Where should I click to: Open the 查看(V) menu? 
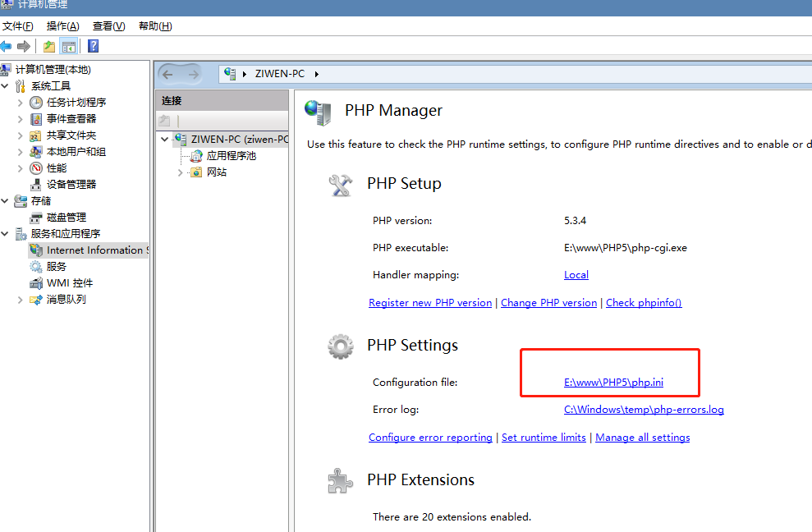pyautogui.click(x=108, y=26)
